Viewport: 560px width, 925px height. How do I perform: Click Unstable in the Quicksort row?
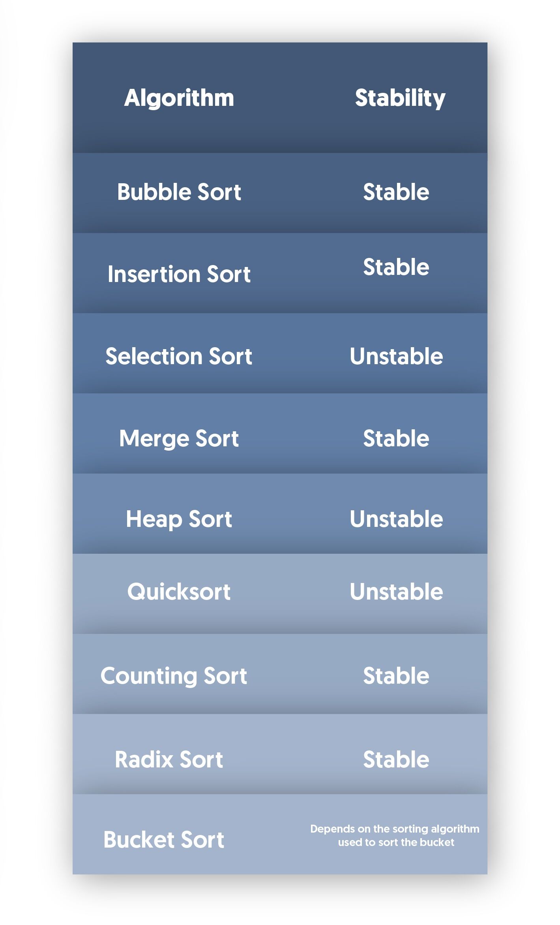click(396, 592)
